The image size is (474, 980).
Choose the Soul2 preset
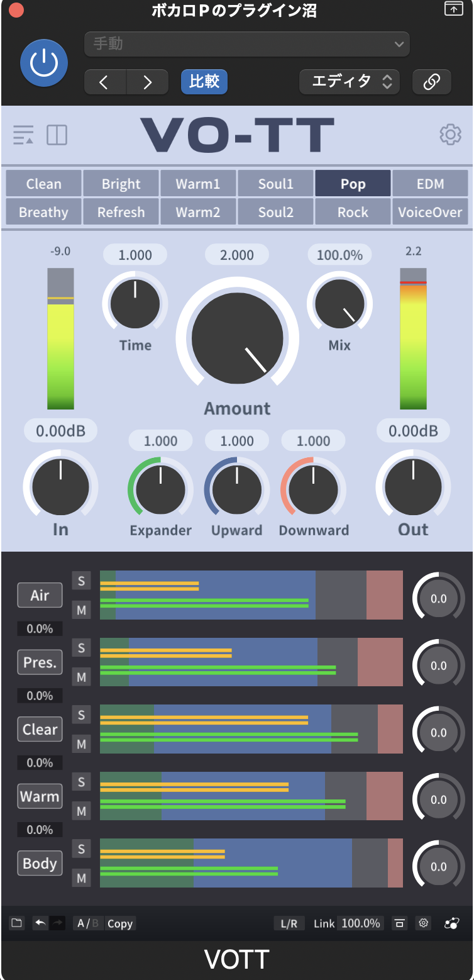(x=275, y=212)
